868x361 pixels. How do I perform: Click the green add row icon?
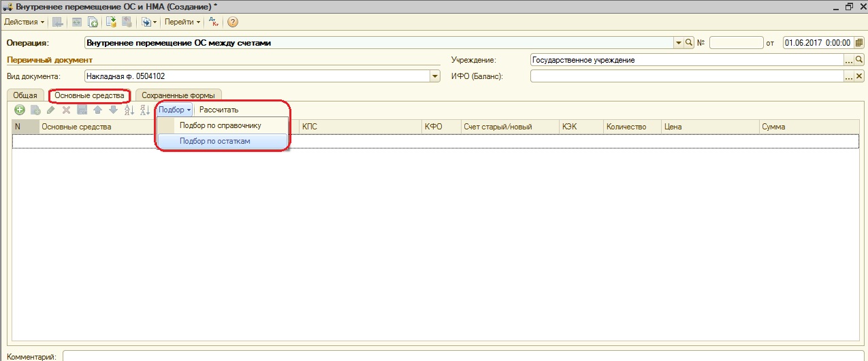(20, 110)
